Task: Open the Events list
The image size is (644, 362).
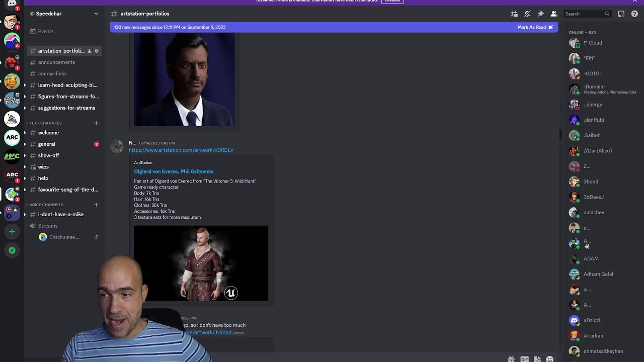Action: coord(64,31)
